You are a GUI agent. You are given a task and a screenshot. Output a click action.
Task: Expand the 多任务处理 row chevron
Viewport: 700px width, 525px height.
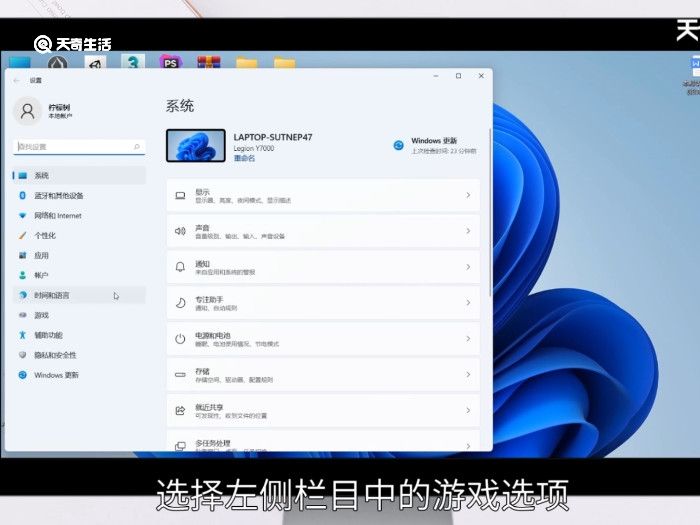pyautogui.click(x=468, y=446)
